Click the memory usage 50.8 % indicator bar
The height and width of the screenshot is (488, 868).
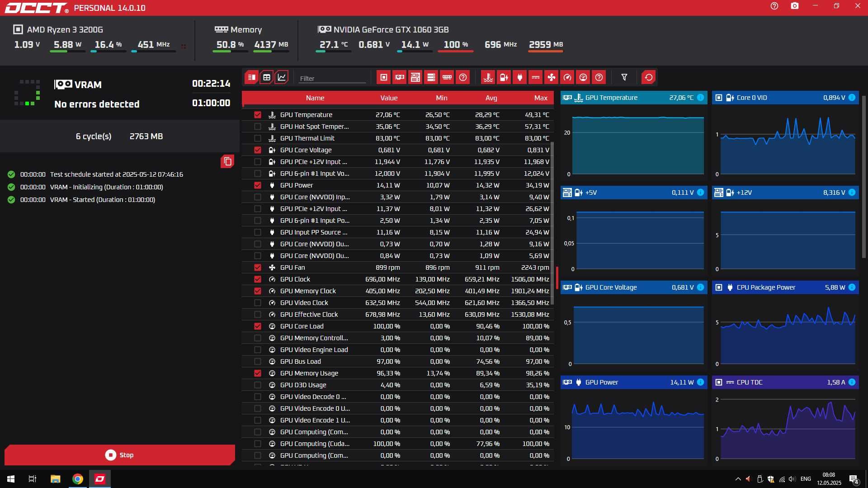230,52
